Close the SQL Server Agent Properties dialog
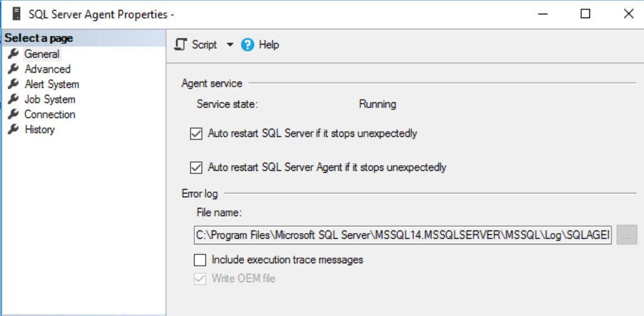 [x=628, y=14]
